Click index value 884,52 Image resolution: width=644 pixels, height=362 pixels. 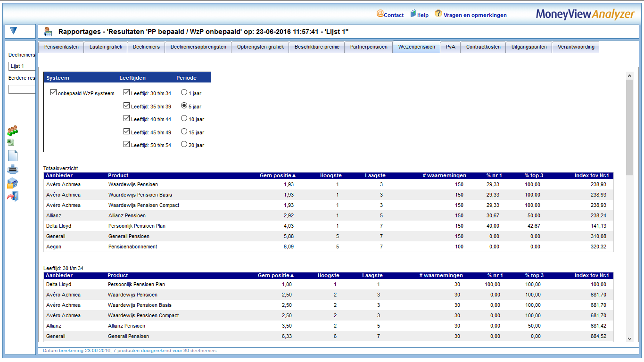click(x=598, y=336)
